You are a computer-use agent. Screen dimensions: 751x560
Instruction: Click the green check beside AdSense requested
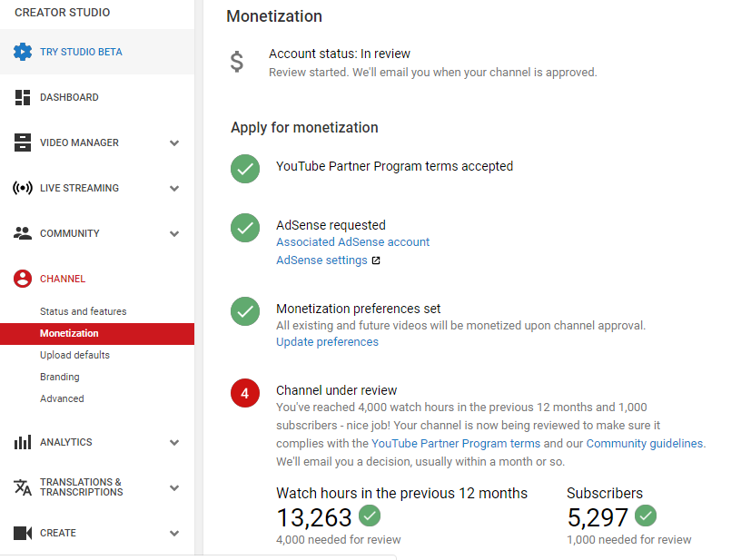tap(245, 227)
